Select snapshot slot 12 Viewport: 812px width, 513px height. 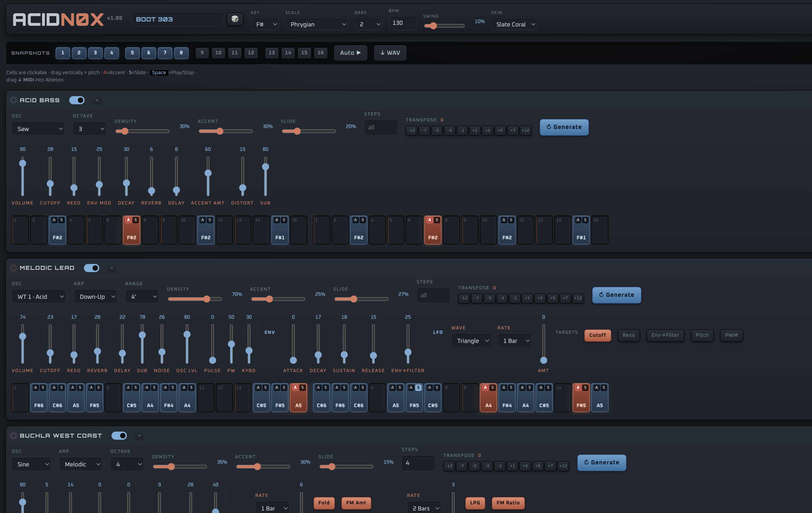point(251,53)
